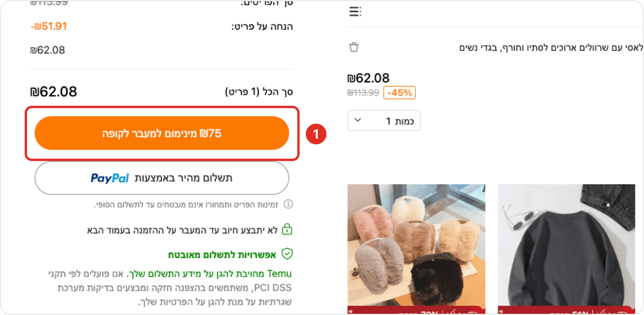The height and width of the screenshot is (315, 644).
Task: Delete the cart item with trash icon
Action: coord(354,47)
